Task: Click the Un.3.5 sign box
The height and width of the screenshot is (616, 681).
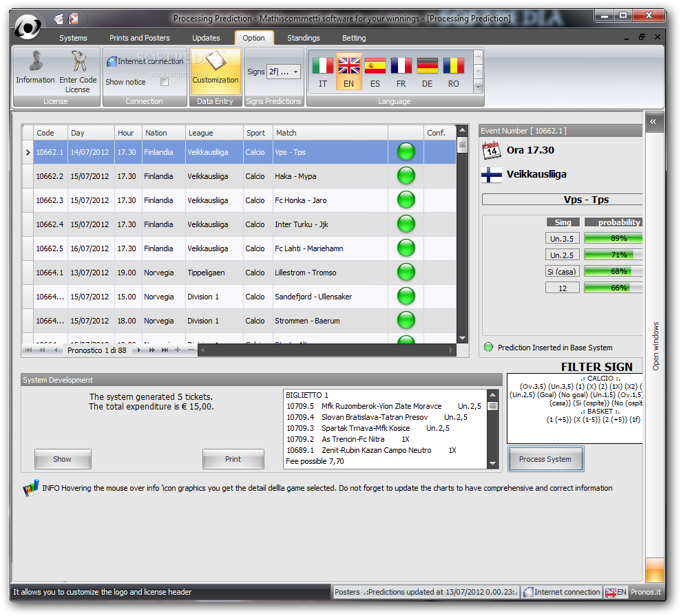Action: [x=562, y=238]
